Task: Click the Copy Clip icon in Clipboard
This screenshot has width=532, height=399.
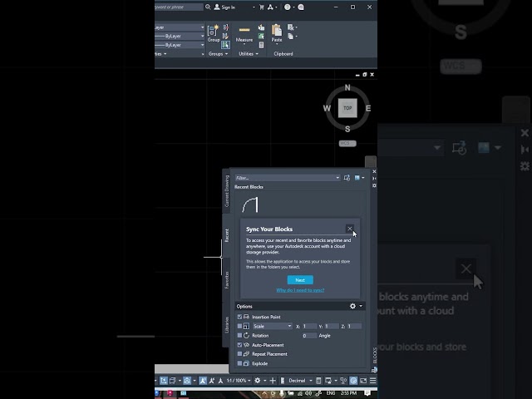Action: (291, 36)
